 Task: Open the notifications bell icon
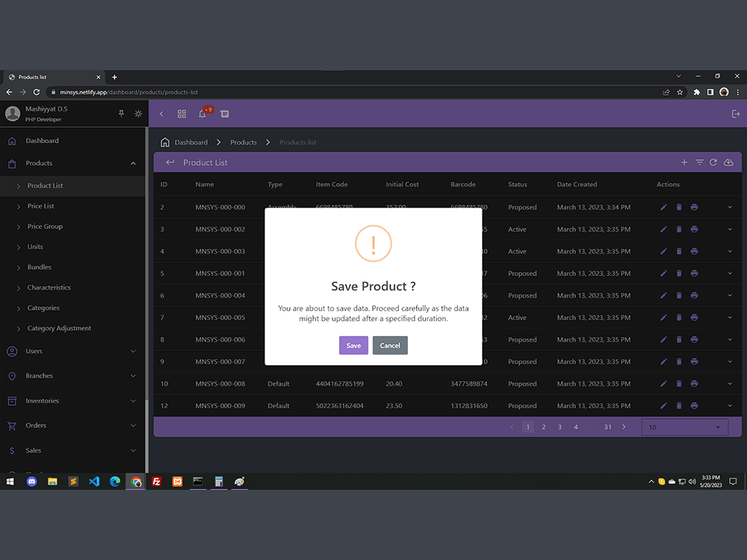point(202,113)
